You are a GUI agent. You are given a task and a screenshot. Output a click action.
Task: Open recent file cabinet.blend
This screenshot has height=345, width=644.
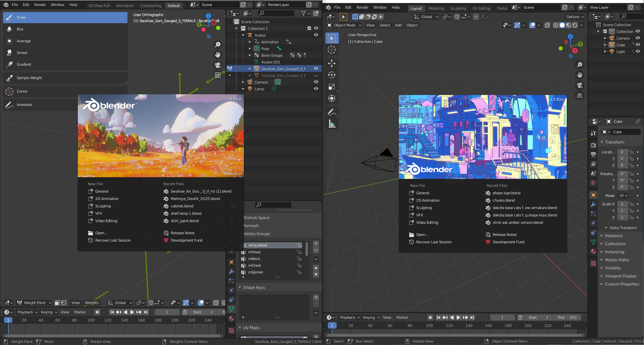tap(182, 206)
